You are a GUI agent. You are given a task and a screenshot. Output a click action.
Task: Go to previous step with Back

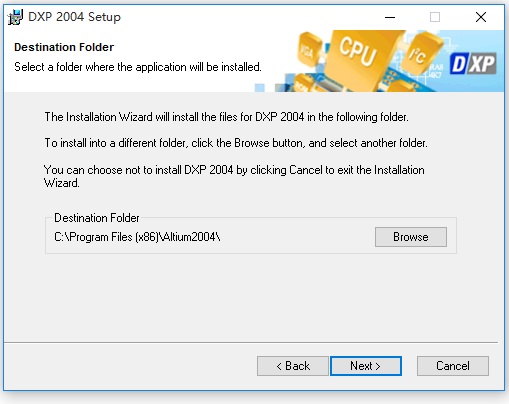pos(293,366)
